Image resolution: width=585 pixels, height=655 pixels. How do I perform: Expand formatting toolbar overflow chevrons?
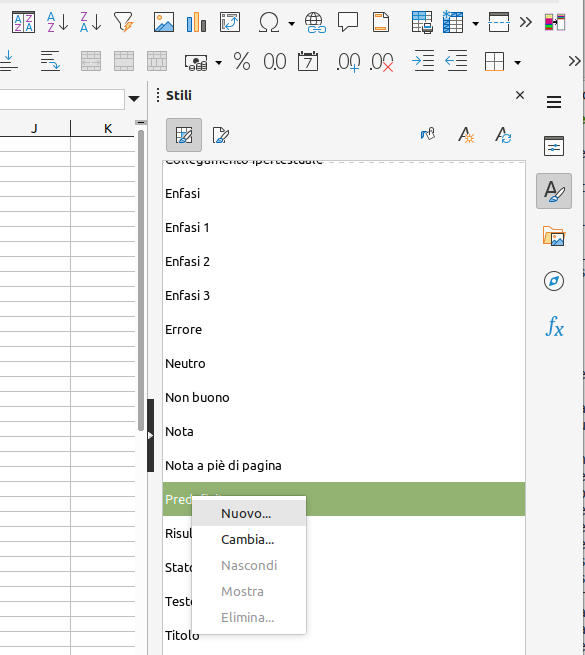click(575, 61)
